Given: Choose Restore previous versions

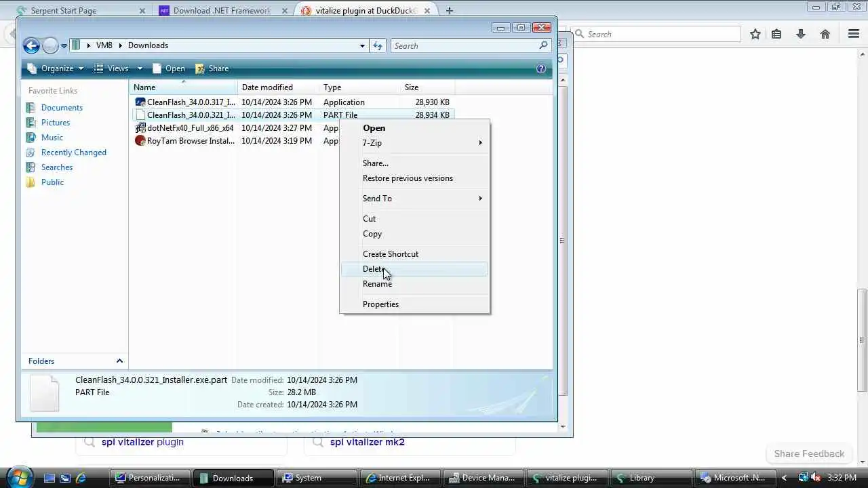Looking at the screenshot, I should pos(414,178).
